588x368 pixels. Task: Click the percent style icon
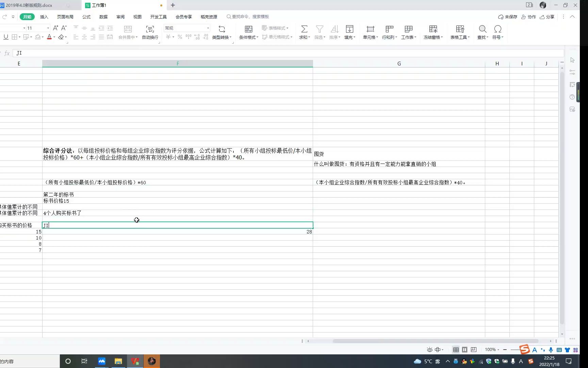click(180, 37)
